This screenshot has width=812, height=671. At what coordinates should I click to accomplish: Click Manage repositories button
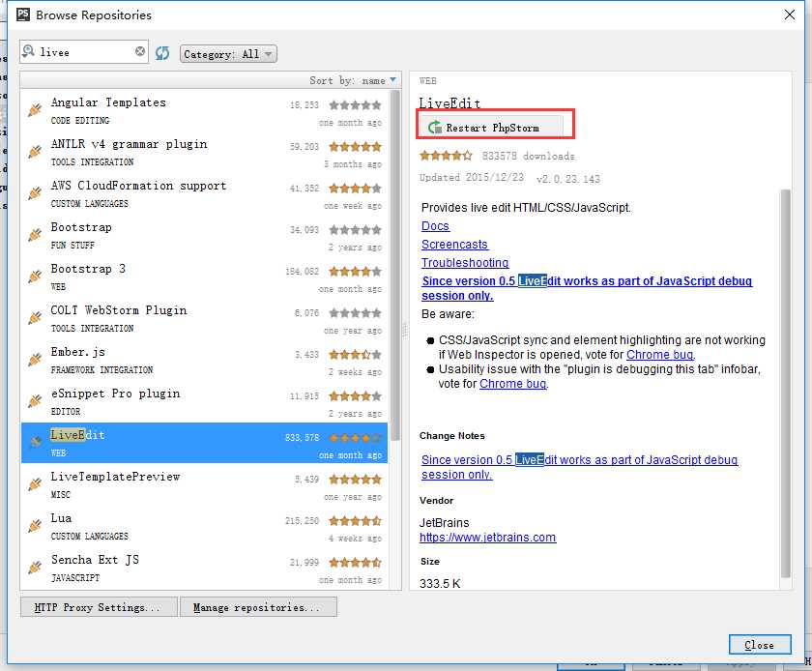[x=258, y=607]
